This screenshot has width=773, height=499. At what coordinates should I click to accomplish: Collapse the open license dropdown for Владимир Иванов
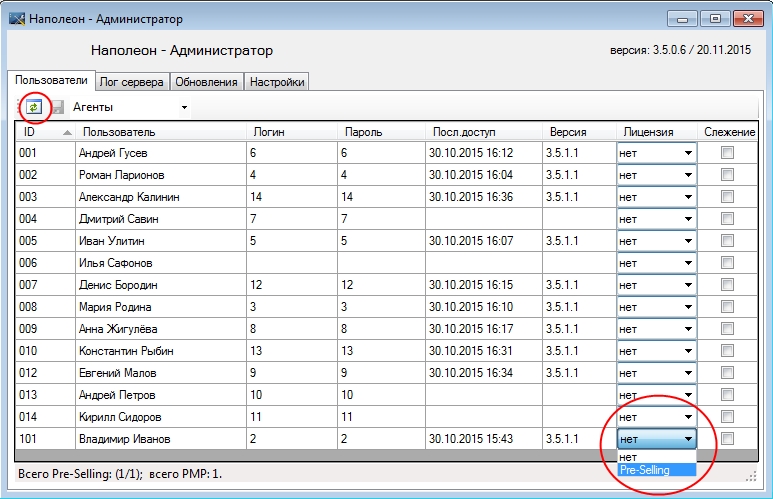click(688, 439)
